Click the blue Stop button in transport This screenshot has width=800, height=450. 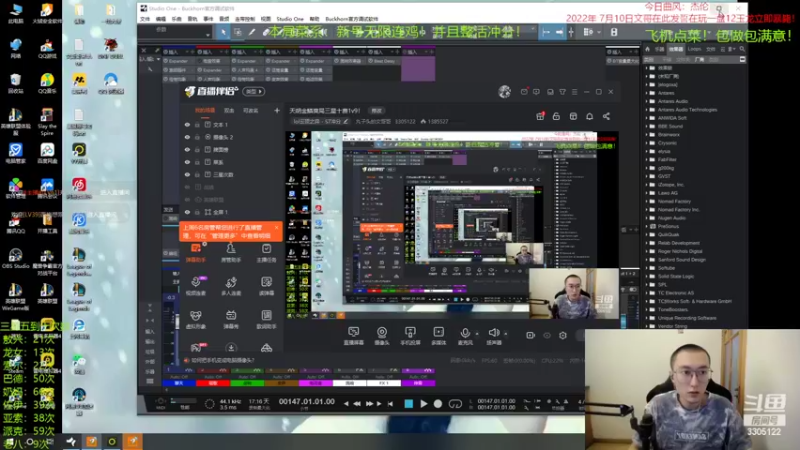pos(409,404)
